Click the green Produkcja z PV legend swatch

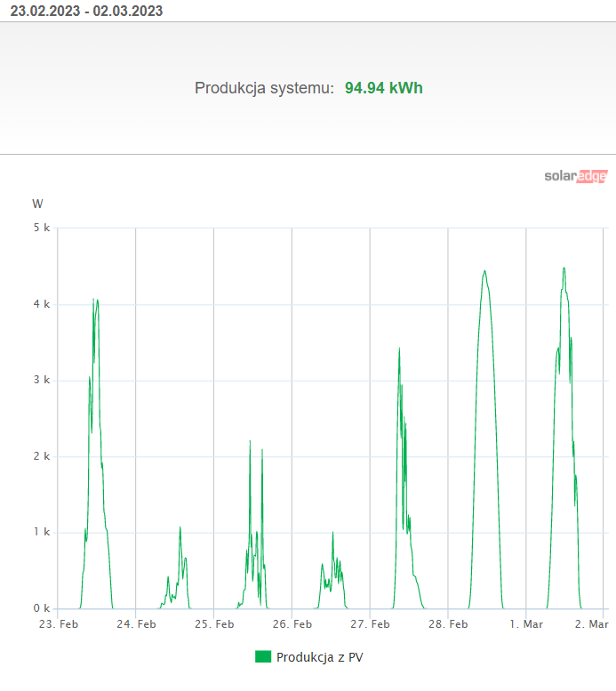point(263,657)
